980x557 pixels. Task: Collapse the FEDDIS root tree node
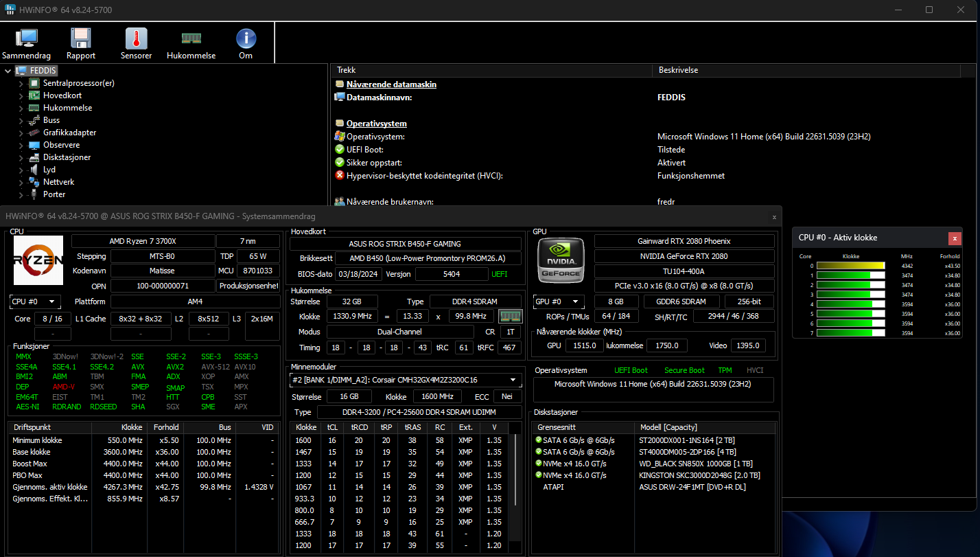[8, 71]
